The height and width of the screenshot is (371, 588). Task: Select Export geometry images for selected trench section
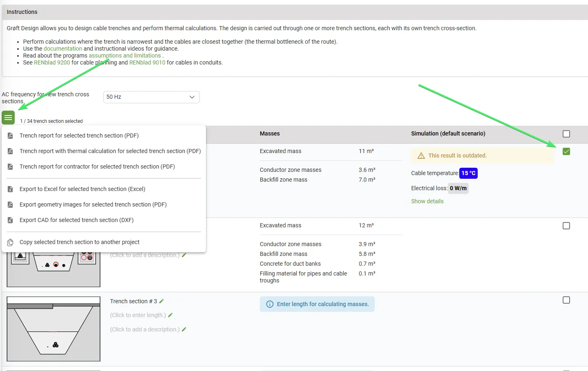coord(93,204)
